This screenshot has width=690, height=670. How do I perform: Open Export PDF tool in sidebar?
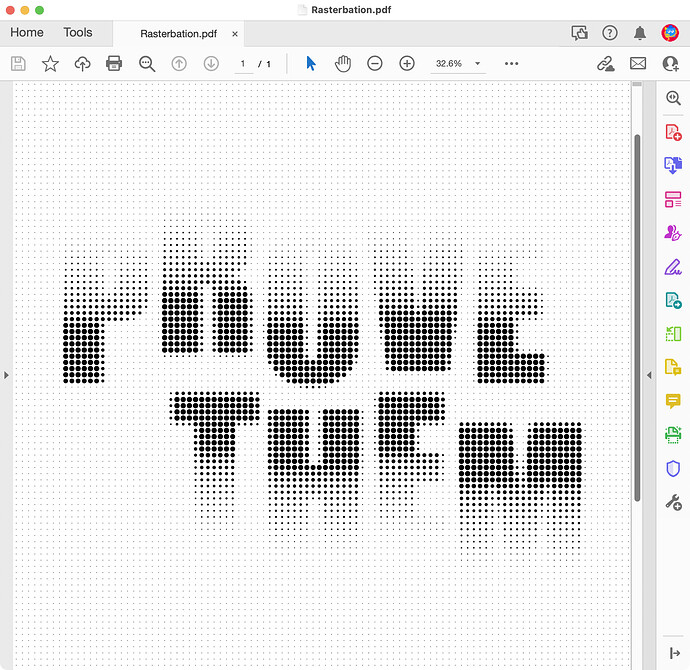tap(673, 165)
